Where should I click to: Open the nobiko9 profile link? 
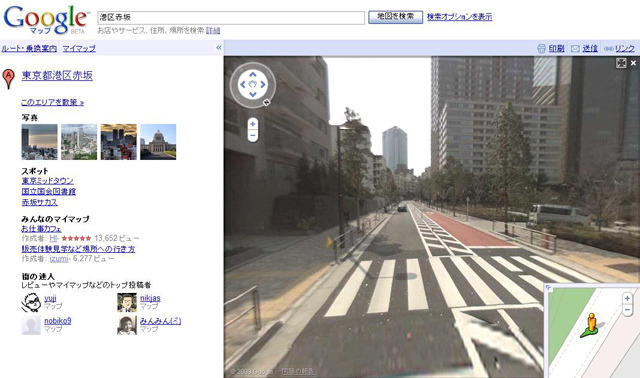coord(58,320)
